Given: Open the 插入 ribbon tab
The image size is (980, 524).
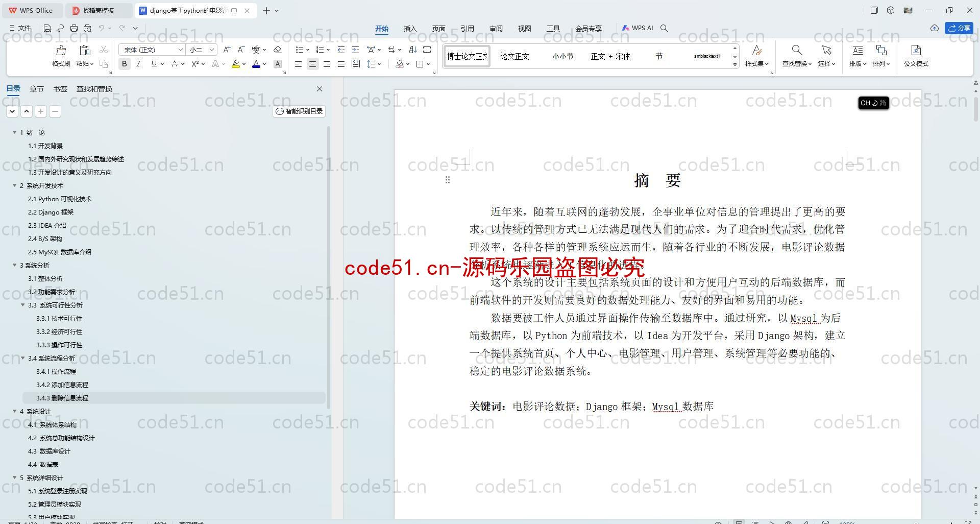Looking at the screenshot, I should point(410,29).
